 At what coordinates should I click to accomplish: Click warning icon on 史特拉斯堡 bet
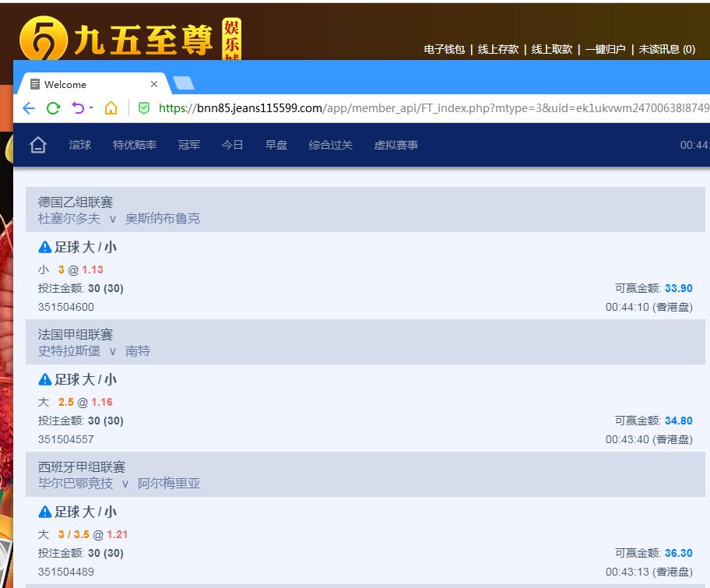tap(45, 379)
